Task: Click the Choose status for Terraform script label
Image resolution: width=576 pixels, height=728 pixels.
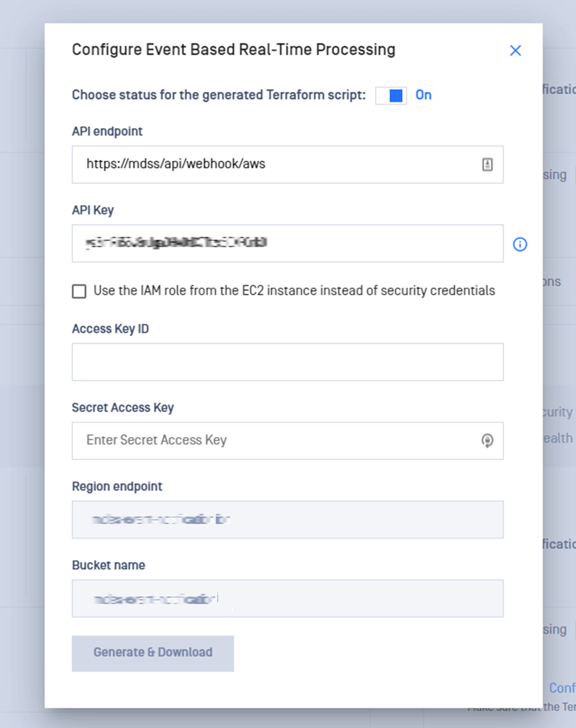Action: click(219, 95)
